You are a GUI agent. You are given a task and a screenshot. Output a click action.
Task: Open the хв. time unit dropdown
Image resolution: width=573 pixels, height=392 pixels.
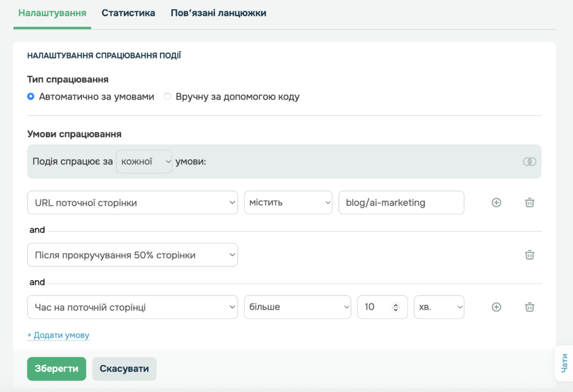(x=438, y=307)
